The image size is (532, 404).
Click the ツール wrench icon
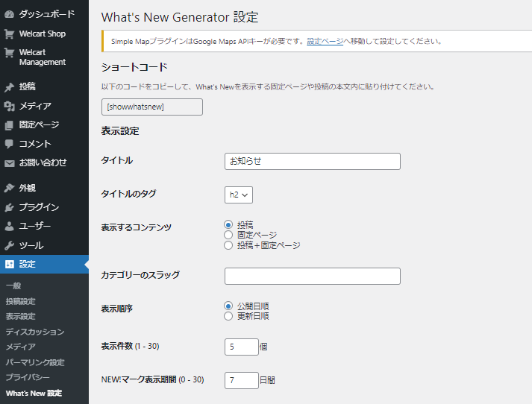[10, 245]
